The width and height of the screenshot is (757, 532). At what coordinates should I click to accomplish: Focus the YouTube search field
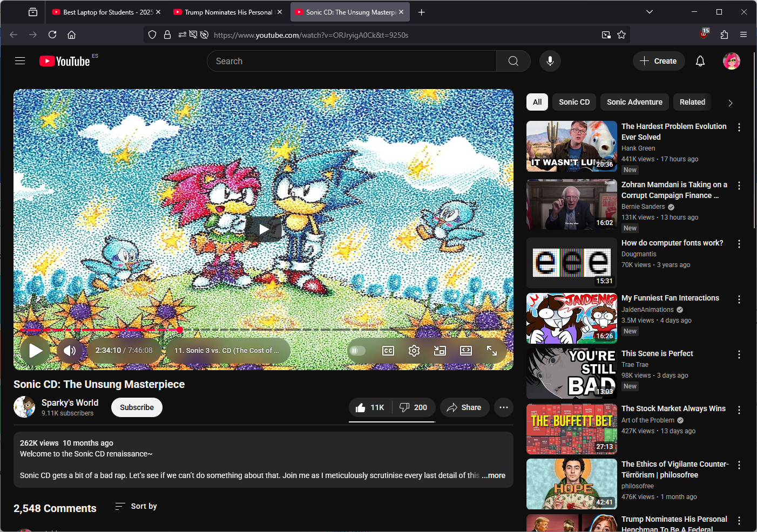352,61
